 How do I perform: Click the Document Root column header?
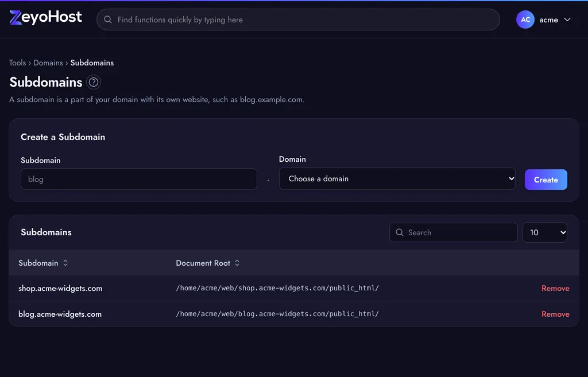[203, 263]
